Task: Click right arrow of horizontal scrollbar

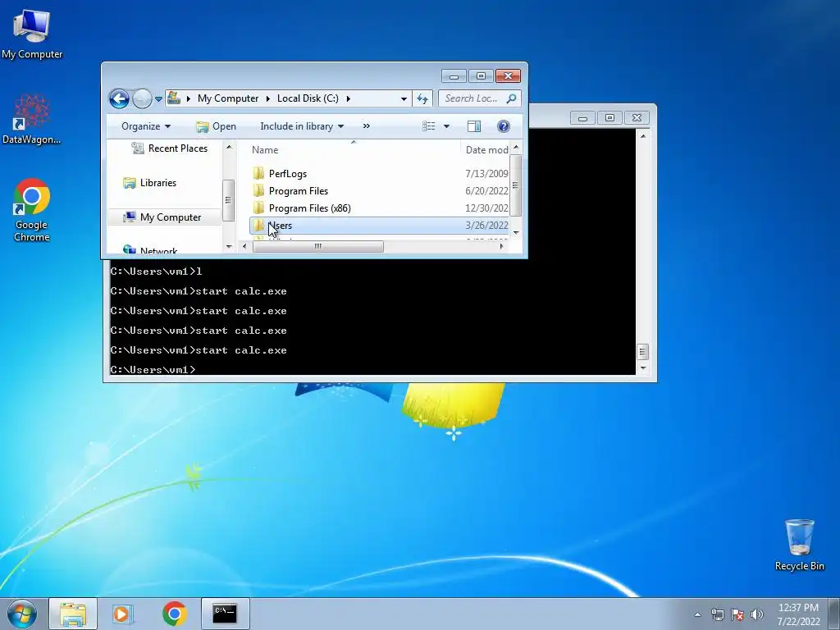Action: [502, 246]
